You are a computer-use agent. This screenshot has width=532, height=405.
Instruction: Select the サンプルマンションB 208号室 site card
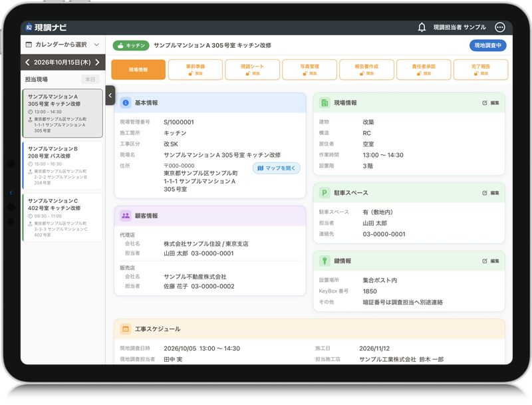63,166
